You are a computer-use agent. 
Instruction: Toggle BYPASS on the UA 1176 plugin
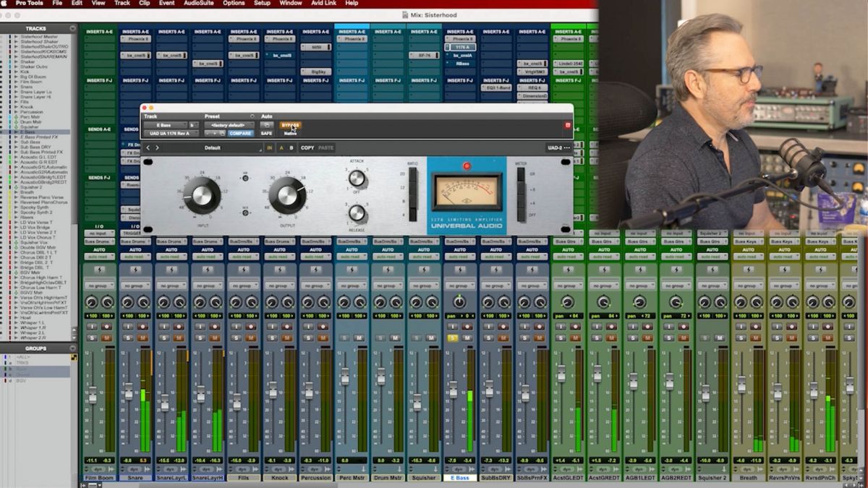point(290,124)
